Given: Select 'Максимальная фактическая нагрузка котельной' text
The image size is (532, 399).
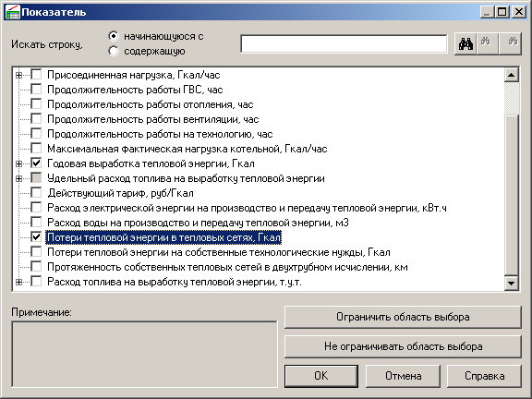Looking at the screenshot, I should (187, 149).
